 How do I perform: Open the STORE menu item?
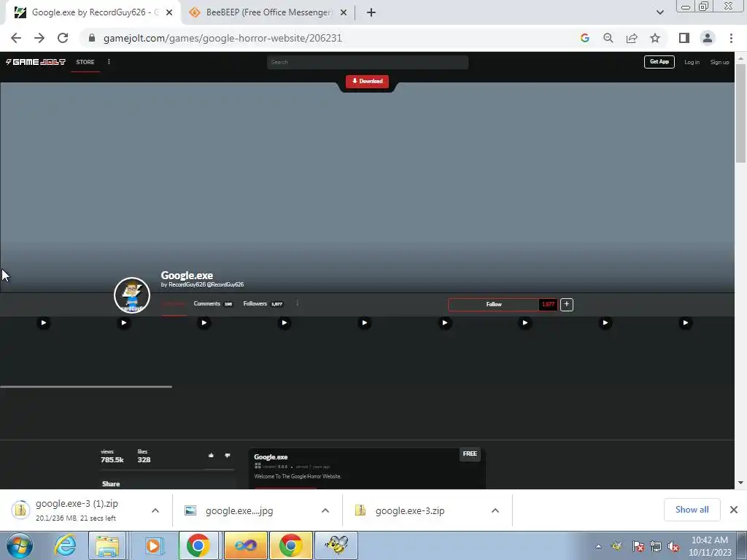[x=85, y=62]
